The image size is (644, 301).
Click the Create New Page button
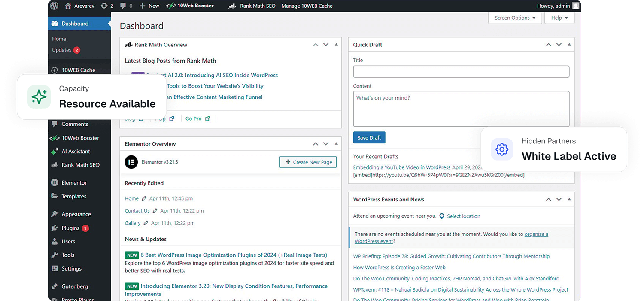point(308,162)
